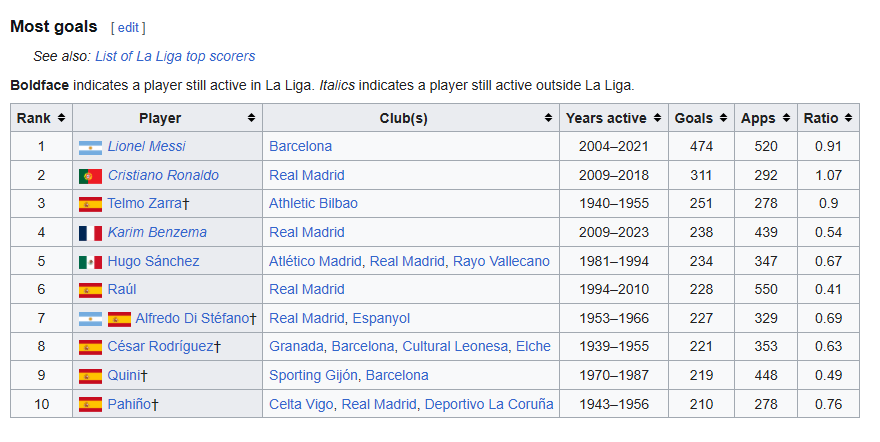Open Athletic Bilbao club link
Image resolution: width=880 pixels, height=442 pixels.
coord(313,203)
